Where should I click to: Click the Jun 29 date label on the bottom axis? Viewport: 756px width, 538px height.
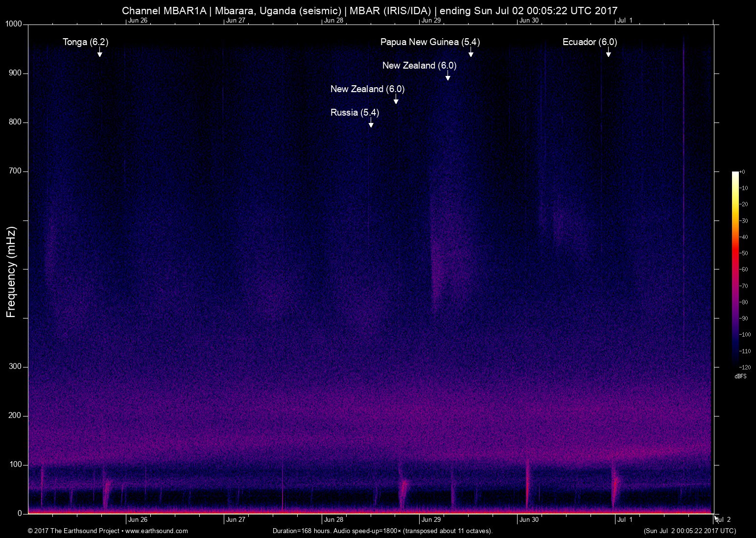[431, 520]
